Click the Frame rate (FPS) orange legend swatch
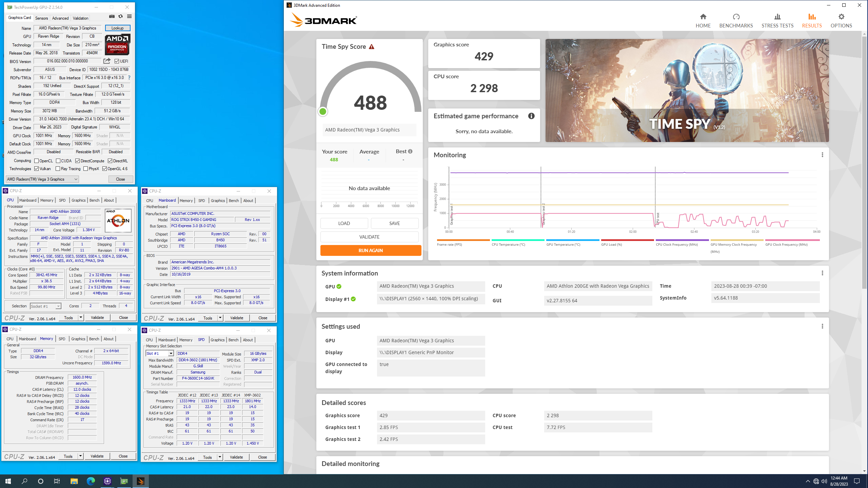This screenshot has height=488, width=868. click(463, 240)
